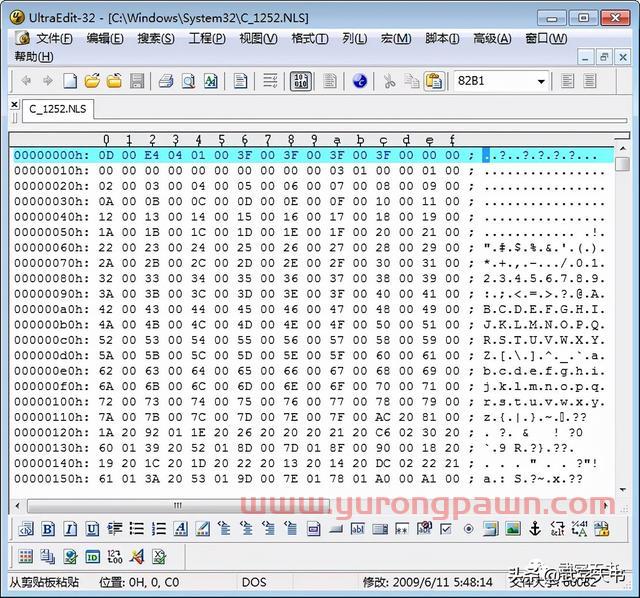Click the Cut scissors icon

389,81
